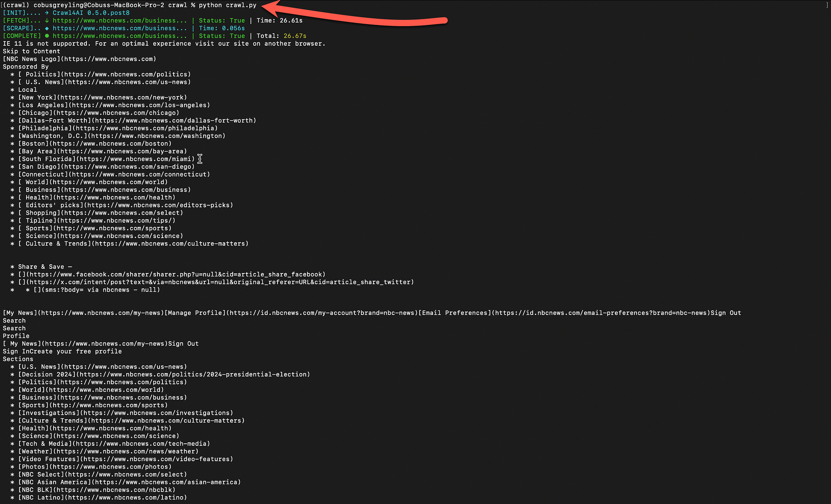Click the NBC BLK link line
Screen dimensions: 831x504
tap(97, 489)
